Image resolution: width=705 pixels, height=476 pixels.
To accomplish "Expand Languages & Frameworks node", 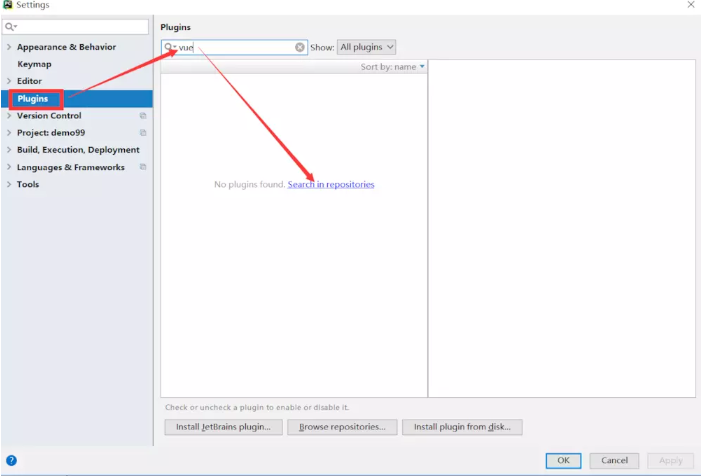I will click(x=9, y=167).
